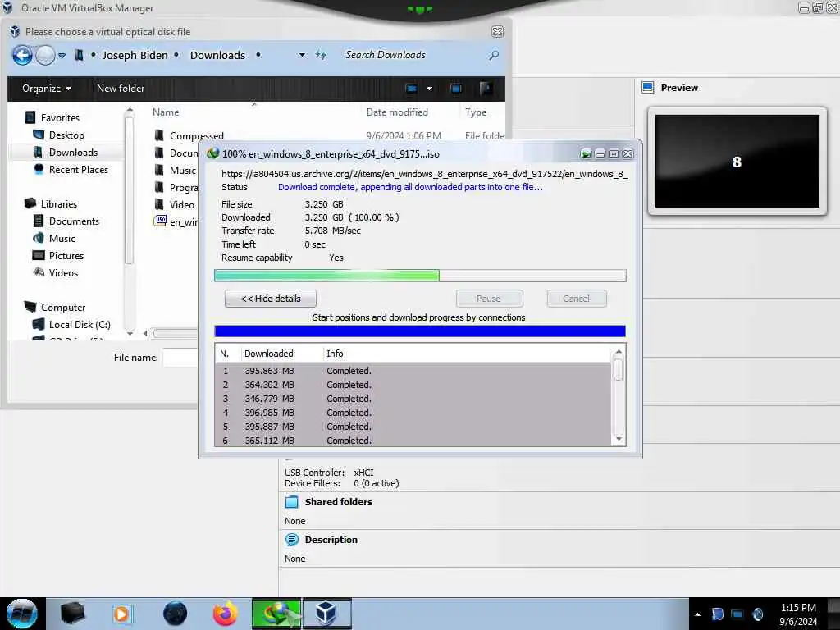The width and height of the screenshot is (840, 630).
Task: Click Hide details button
Action: pos(271,299)
